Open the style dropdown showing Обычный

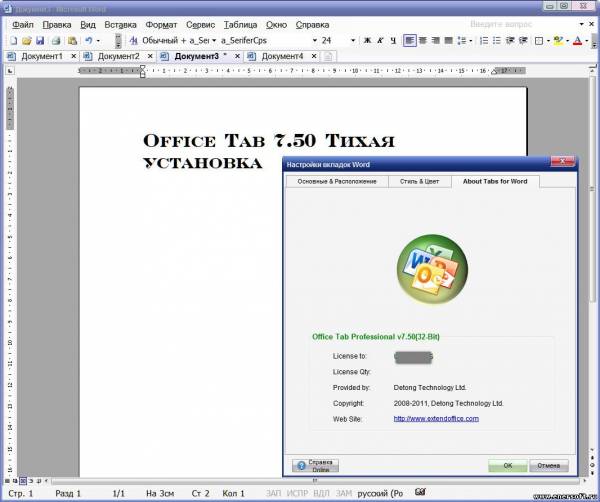[214, 41]
